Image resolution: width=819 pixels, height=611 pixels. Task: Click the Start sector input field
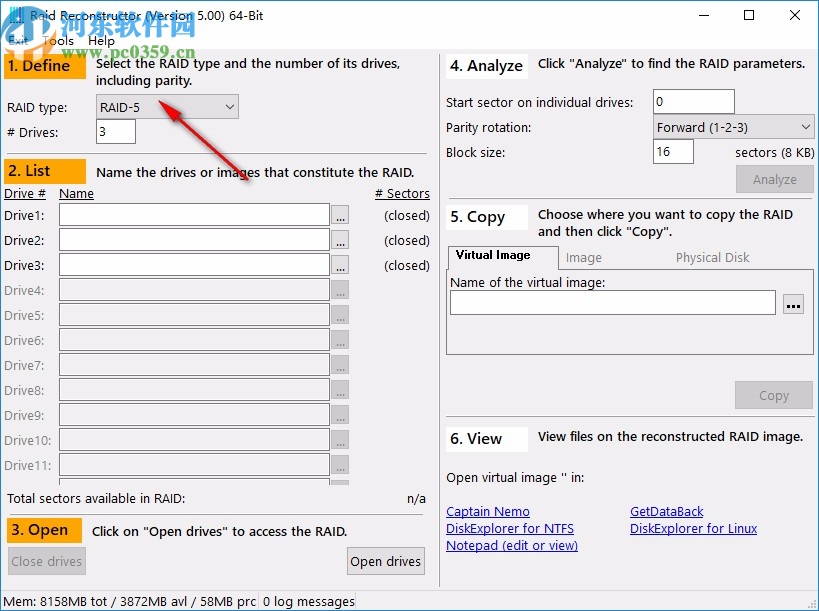pos(694,101)
